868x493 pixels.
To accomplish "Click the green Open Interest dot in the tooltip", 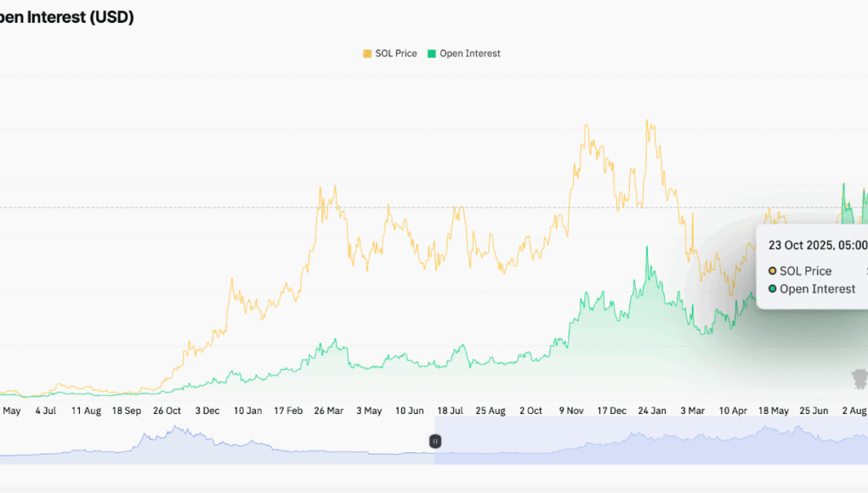I will [x=773, y=289].
